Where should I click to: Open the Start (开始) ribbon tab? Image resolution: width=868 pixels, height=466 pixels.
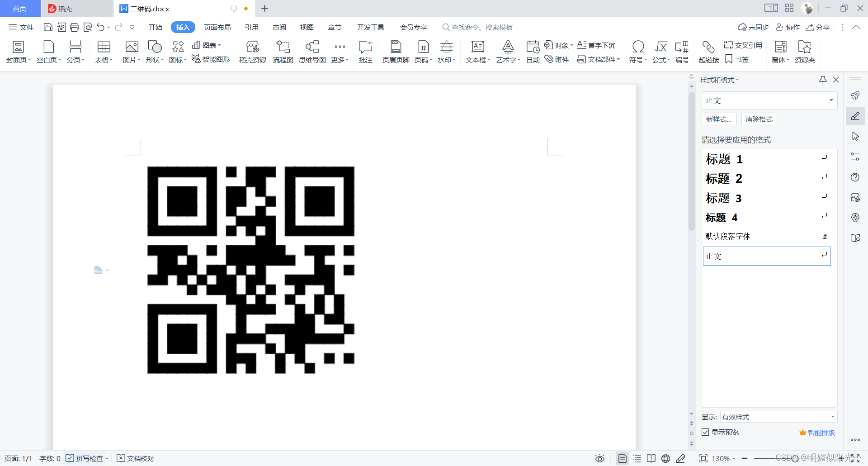coord(156,27)
